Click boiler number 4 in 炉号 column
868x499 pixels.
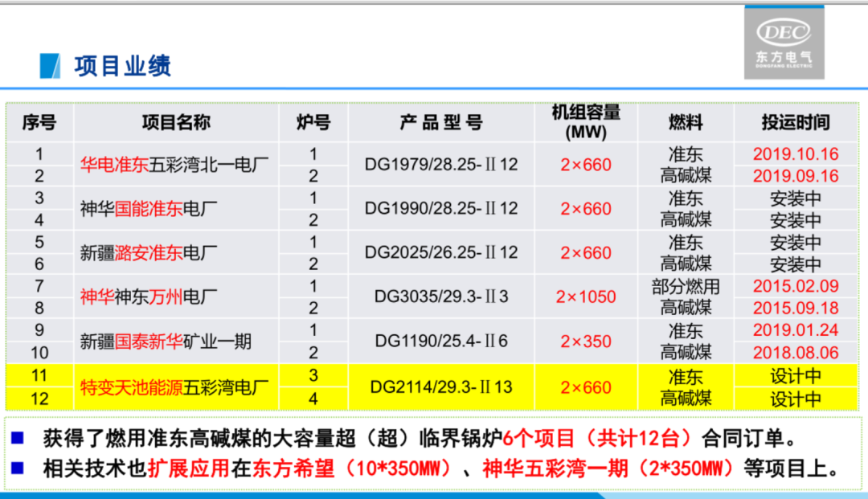[x=313, y=399]
